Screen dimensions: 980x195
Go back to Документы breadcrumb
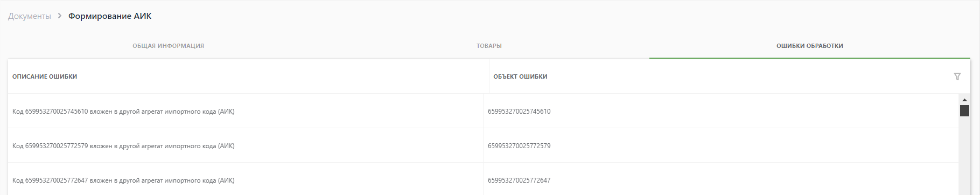30,16
